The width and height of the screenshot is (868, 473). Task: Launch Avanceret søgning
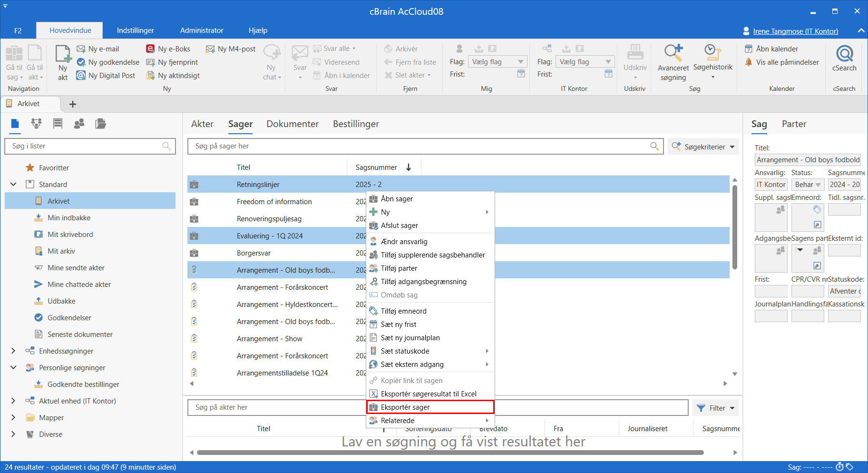[x=673, y=62]
